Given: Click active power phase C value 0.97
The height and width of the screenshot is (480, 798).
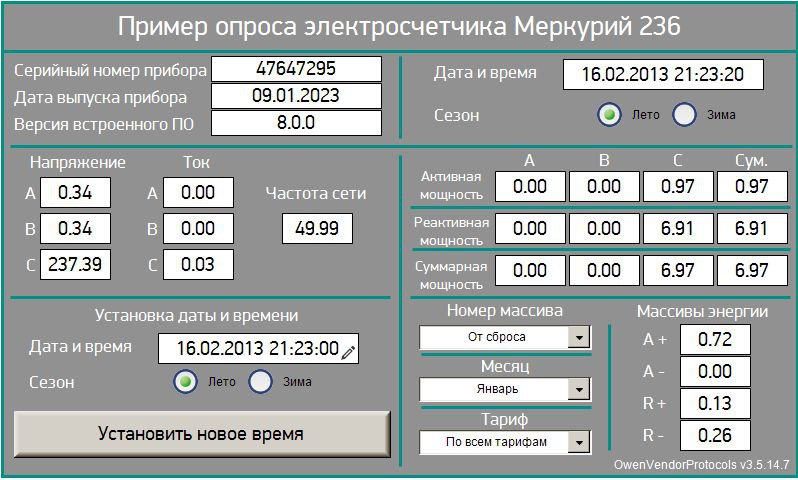Looking at the screenshot, I should point(678,187).
